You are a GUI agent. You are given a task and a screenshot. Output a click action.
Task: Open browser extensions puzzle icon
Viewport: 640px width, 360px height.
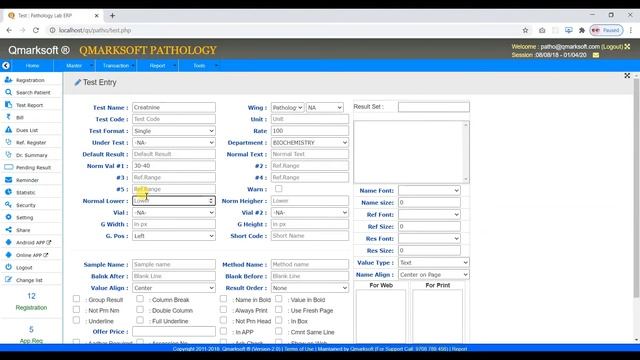tap(582, 30)
